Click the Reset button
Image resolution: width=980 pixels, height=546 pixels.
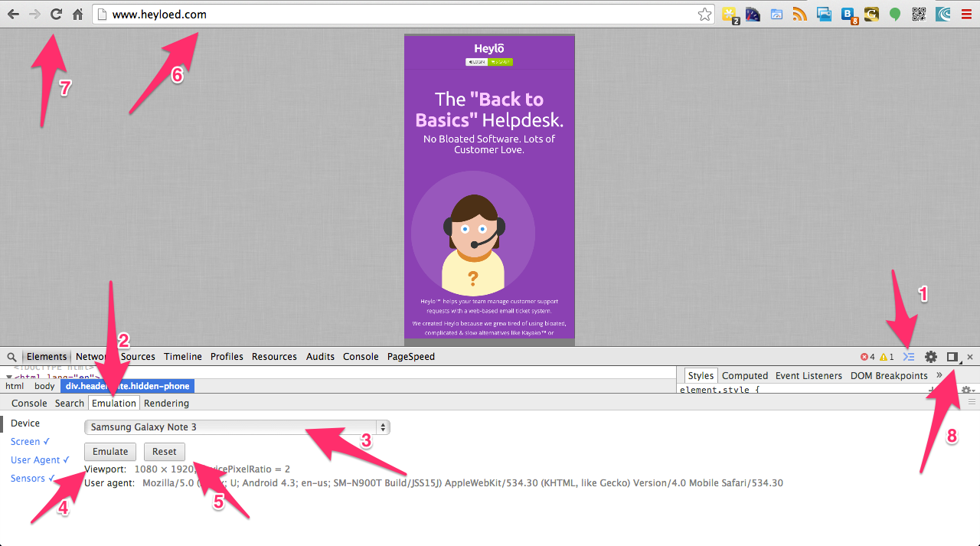coord(165,452)
